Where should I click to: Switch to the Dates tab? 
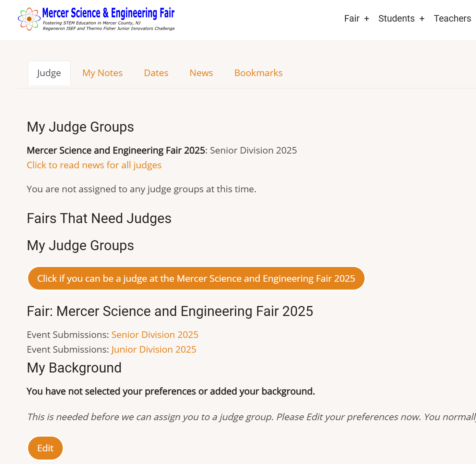pyautogui.click(x=156, y=73)
